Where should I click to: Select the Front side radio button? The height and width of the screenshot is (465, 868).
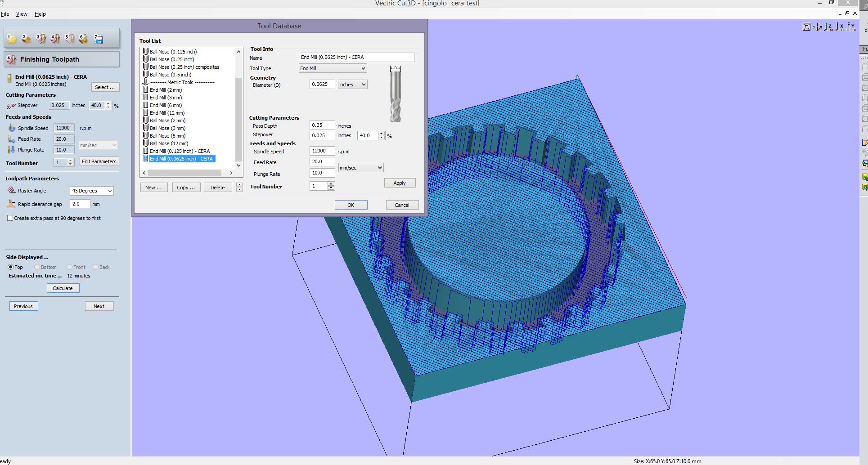pyautogui.click(x=69, y=267)
